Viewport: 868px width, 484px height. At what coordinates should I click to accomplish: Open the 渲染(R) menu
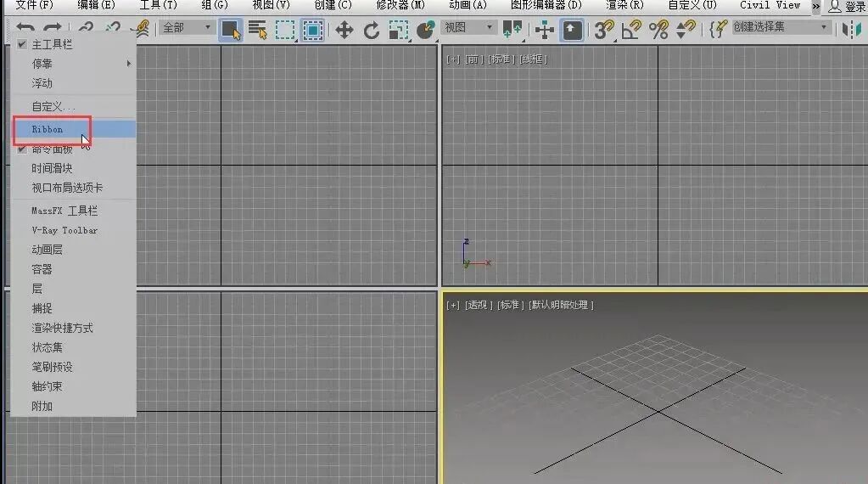(x=625, y=6)
